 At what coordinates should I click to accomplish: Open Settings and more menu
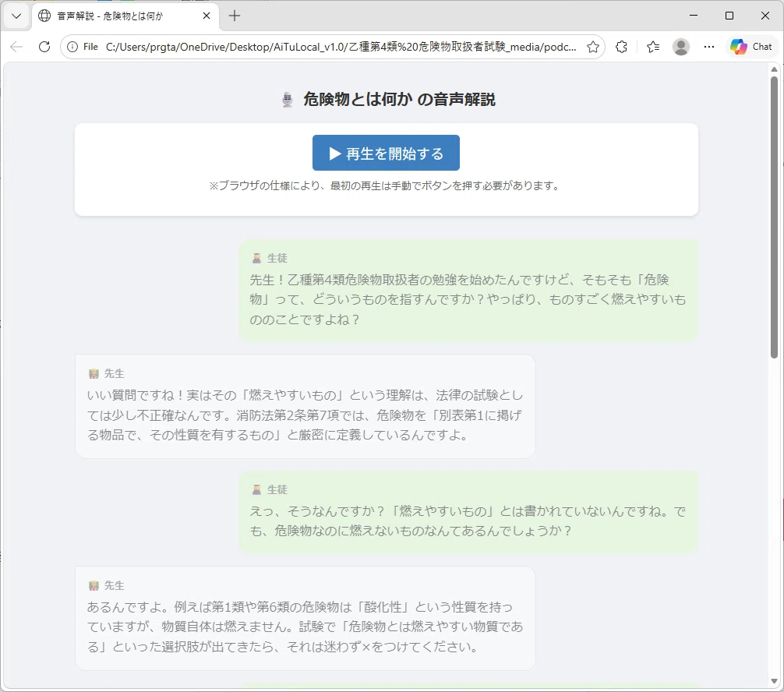click(709, 47)
